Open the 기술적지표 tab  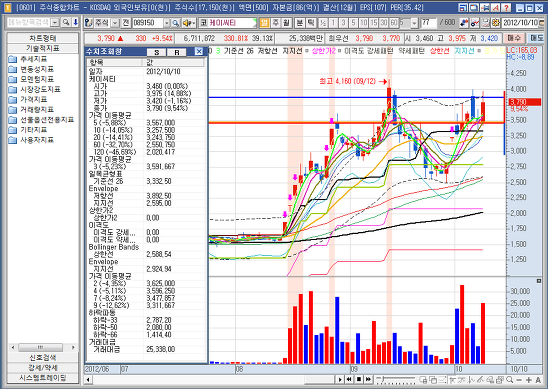point(43,48)
